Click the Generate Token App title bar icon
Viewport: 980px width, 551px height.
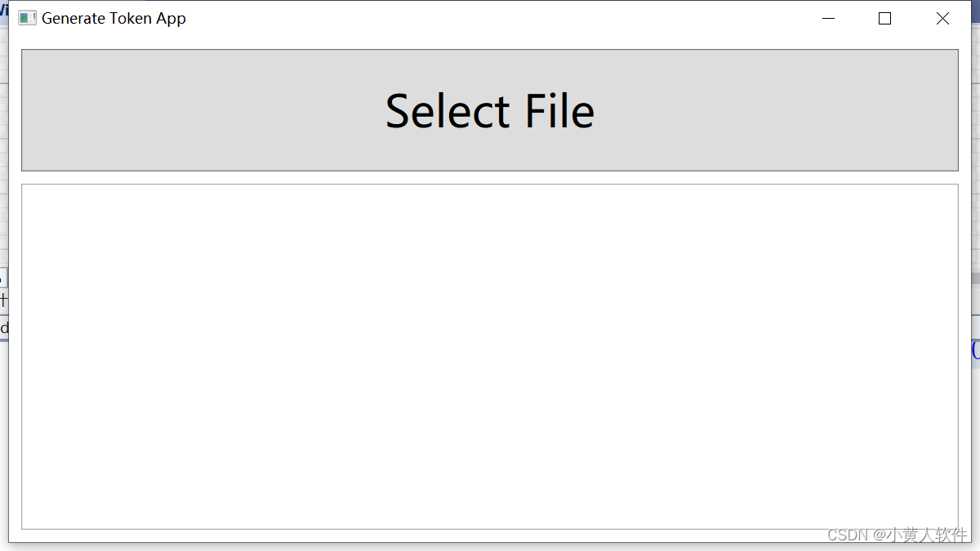pos(27,17)
